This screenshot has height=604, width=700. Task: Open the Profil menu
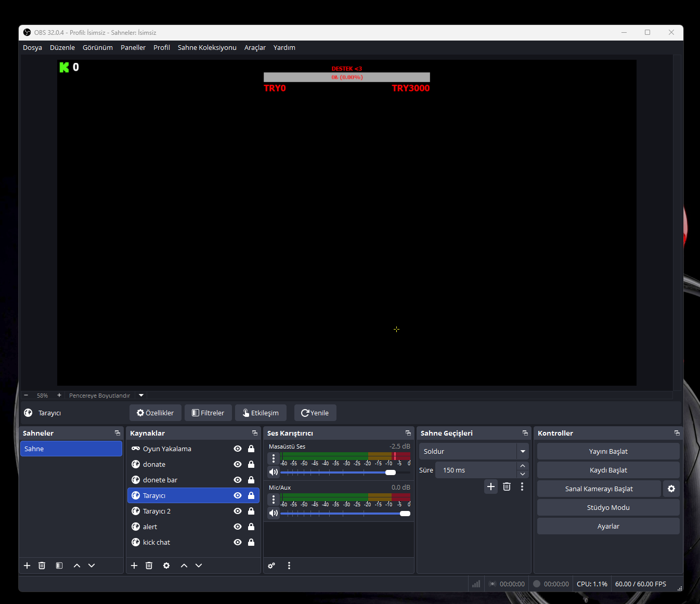click(162, 47)
